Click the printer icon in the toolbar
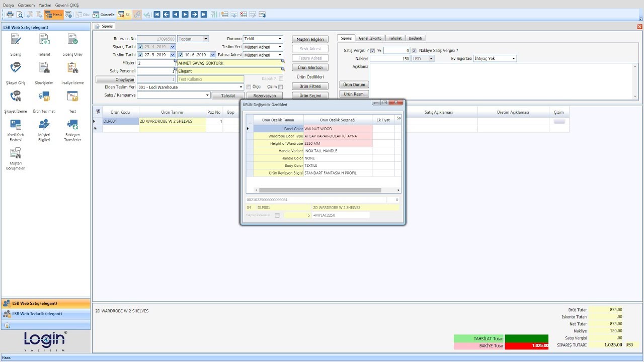 9,15
